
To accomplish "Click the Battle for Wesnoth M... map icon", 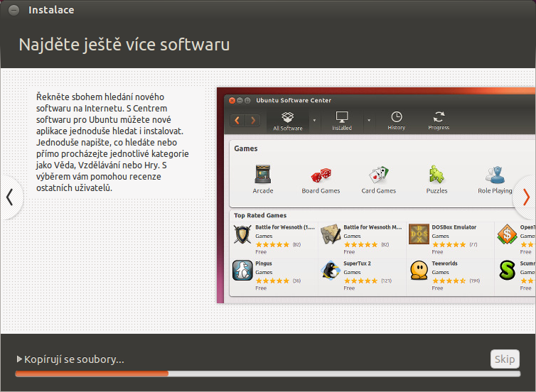I will click(x=331, y=234).
